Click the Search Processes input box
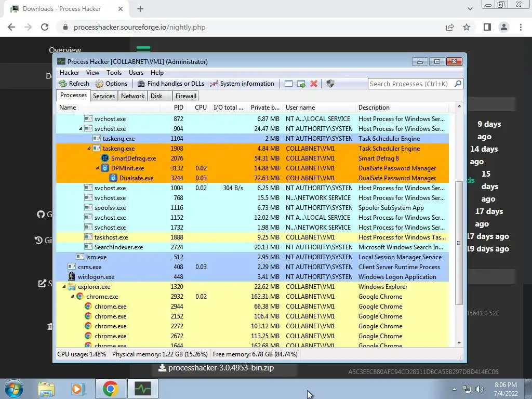 pyautogui.click(x=410, y=84)
